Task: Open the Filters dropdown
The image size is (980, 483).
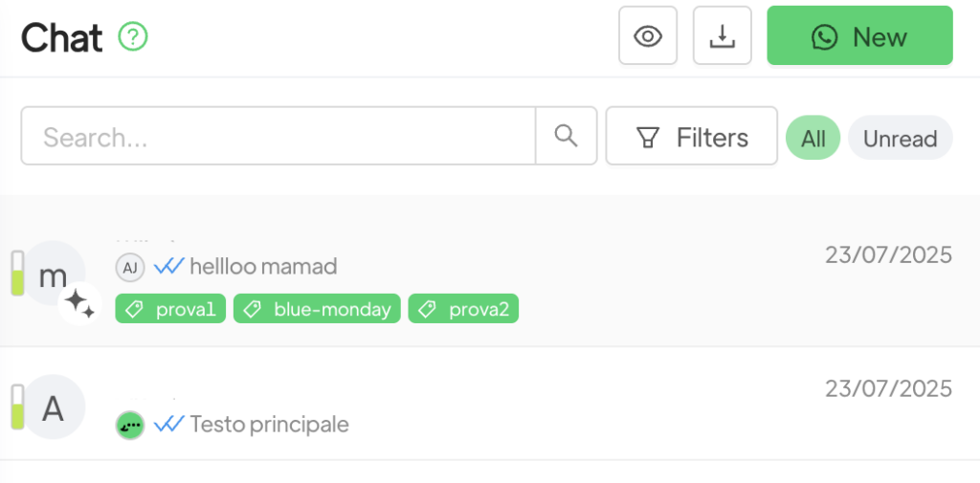Action: click(x=692, y=137)
